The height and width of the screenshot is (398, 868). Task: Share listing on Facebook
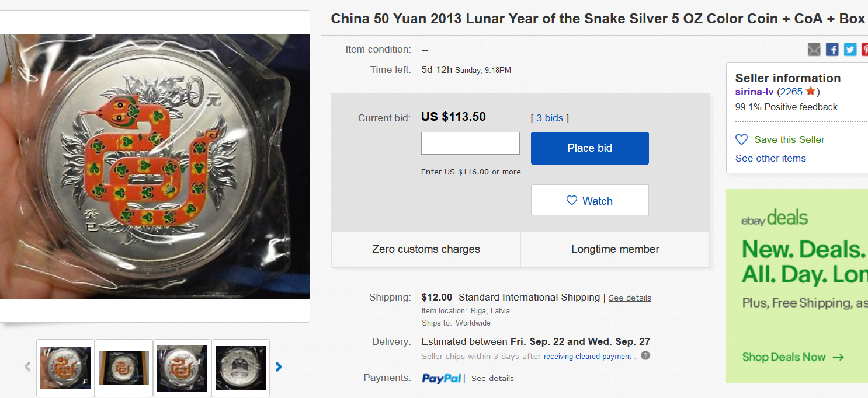(832, 50)
